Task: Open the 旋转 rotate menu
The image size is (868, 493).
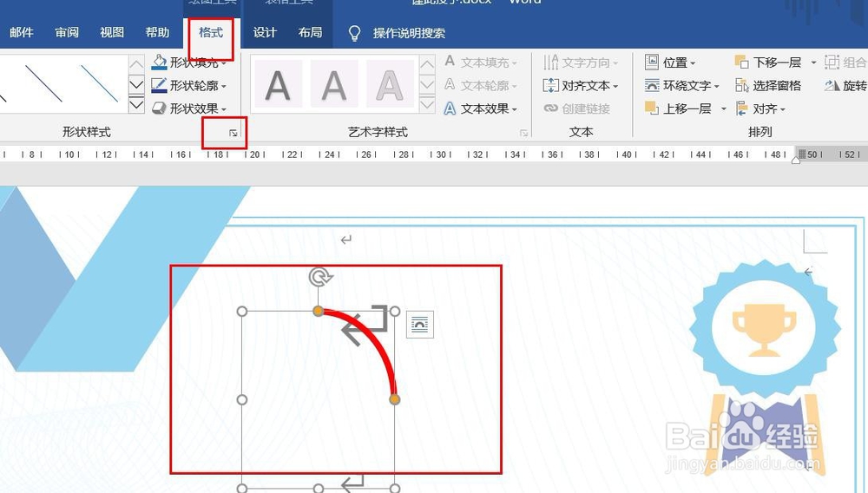Action: 845,86
